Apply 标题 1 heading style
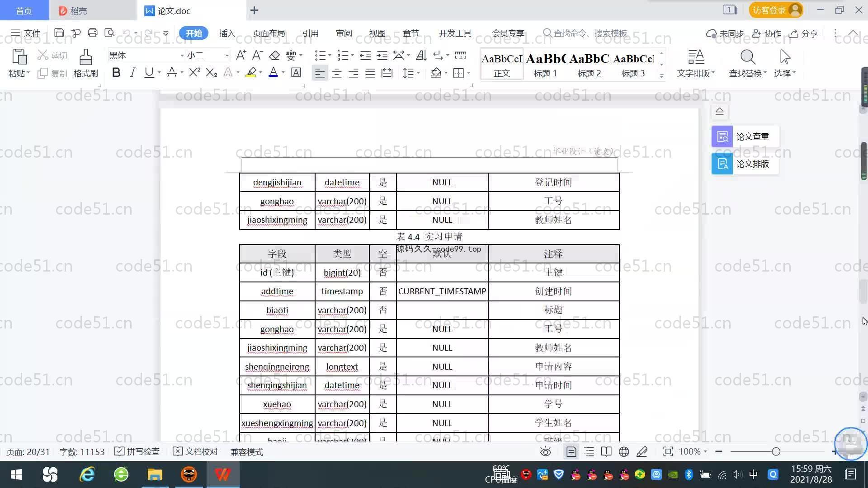Image resolution: width=868 pixels, height=488 pixels. tap(545, 65)
